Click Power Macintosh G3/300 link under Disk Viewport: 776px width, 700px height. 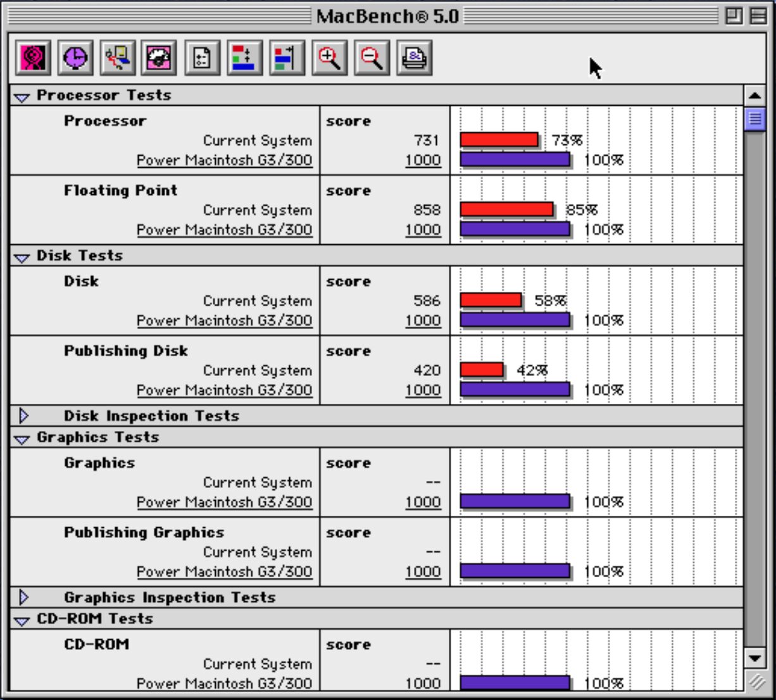pos(225,321)
